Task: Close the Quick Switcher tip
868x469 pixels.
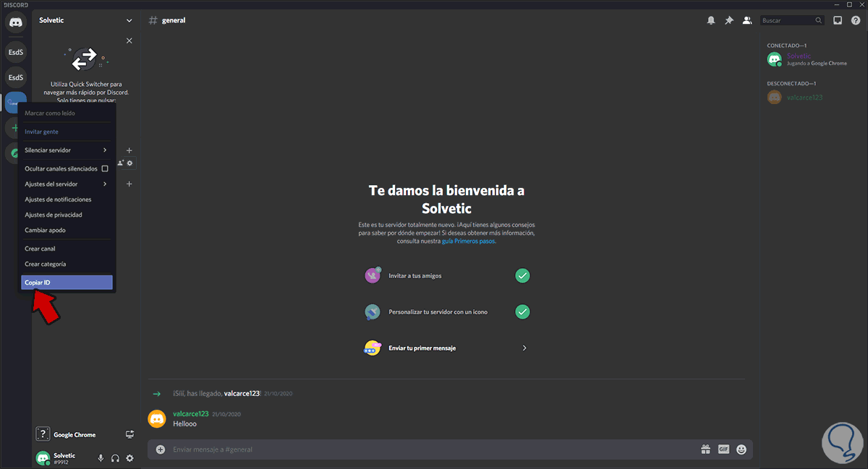Action: coord(129,40)
